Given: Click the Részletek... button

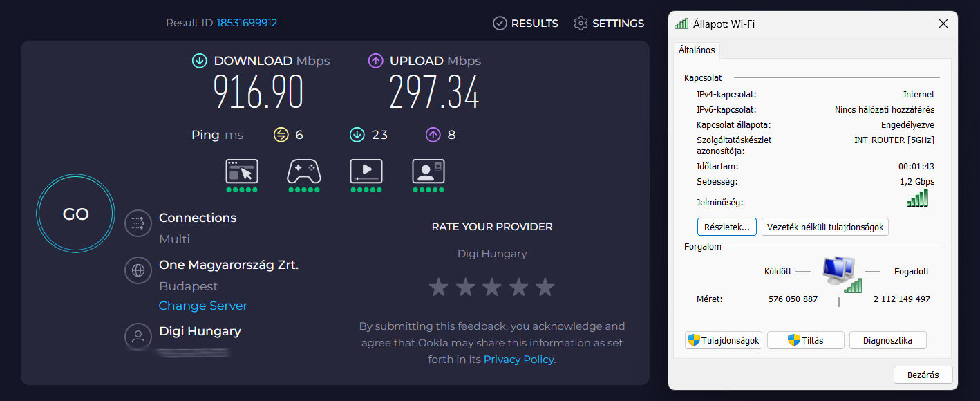Looking at the screenshot, I should tap(727, 227).
